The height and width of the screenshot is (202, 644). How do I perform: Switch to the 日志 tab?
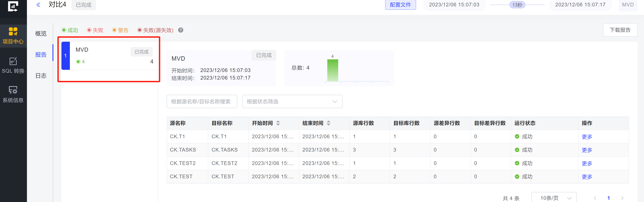pos(41,76)
